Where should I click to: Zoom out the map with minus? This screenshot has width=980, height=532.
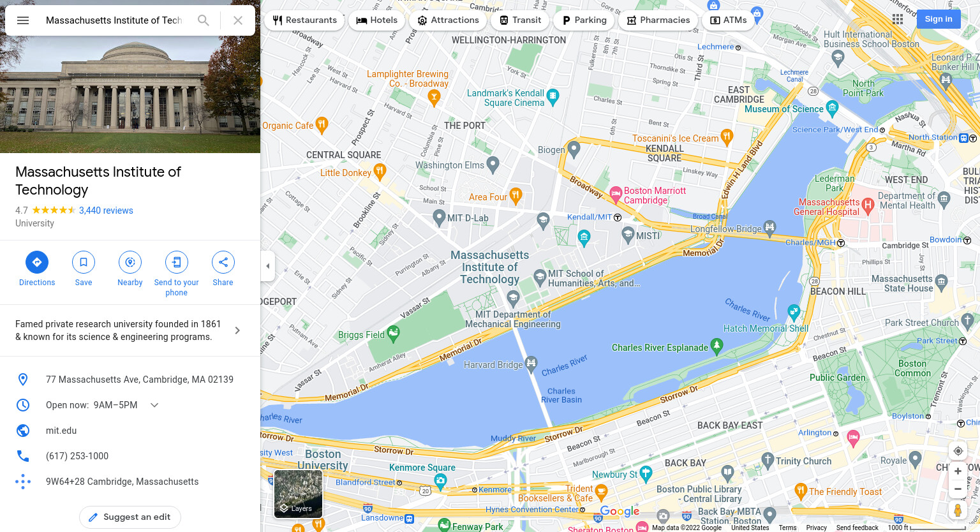coord(958,489)
